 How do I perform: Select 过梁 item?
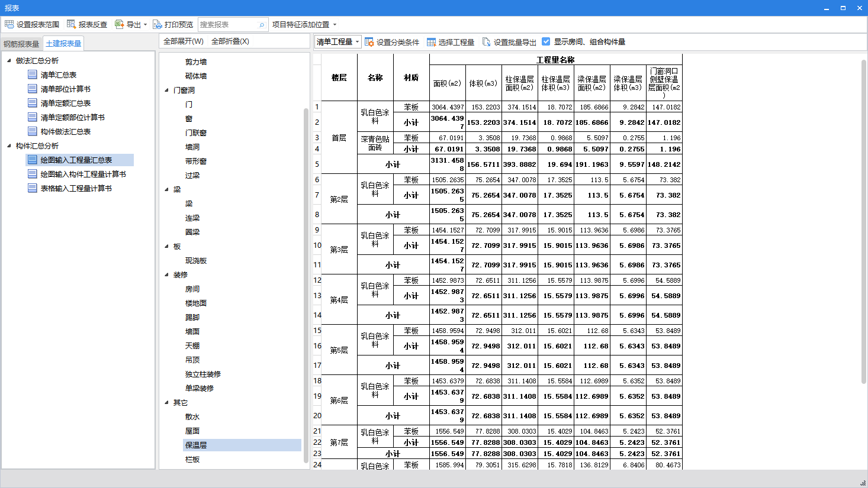click(x=192, y=175)
